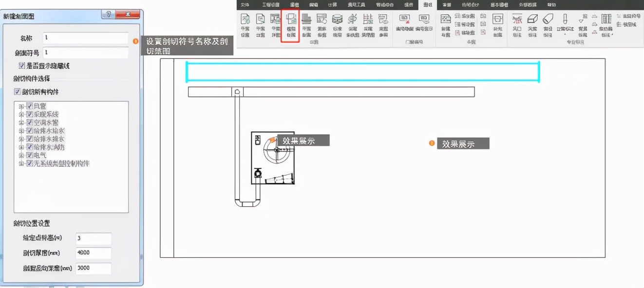Expand the duct node in the component tree
Screen dimensions: 644x288
[20, 106]
